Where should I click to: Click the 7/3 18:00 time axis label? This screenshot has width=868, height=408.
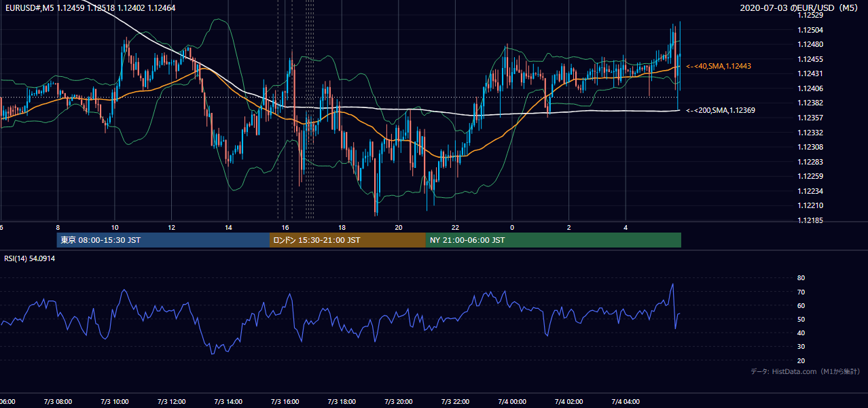tap(342, 402)
